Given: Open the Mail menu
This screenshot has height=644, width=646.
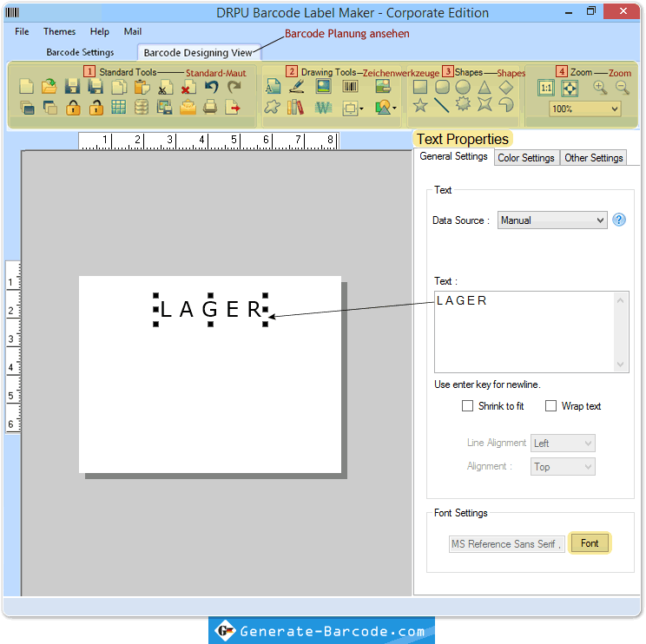Looking at the screenshot, I should 132,31.
